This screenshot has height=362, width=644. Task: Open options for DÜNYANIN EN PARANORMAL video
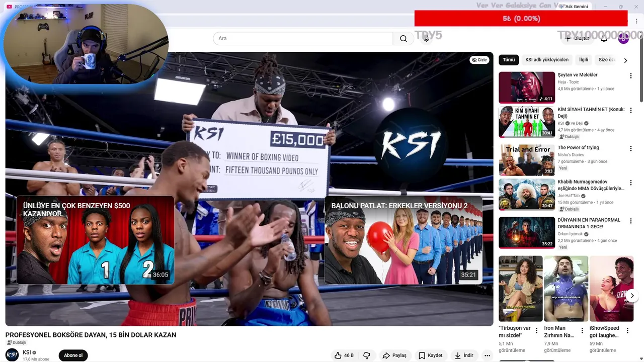tap(630, 221)
